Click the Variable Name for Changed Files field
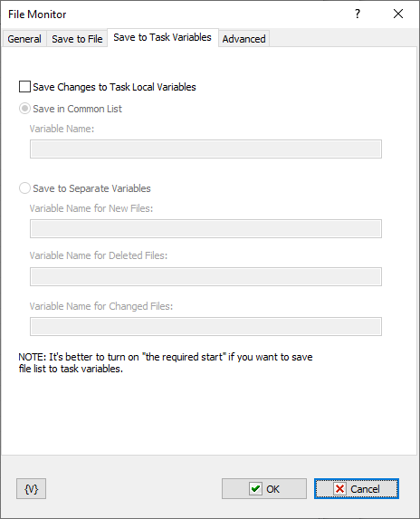The width and height of the screenshot is (420, 519). point(205,327)
